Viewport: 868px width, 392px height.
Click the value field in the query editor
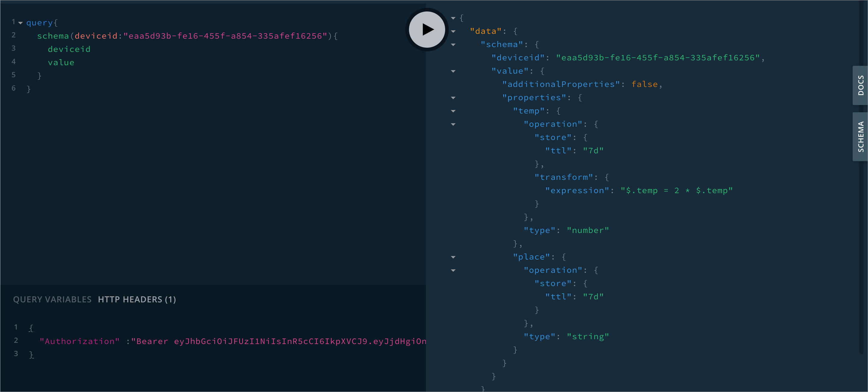(61, 62)
